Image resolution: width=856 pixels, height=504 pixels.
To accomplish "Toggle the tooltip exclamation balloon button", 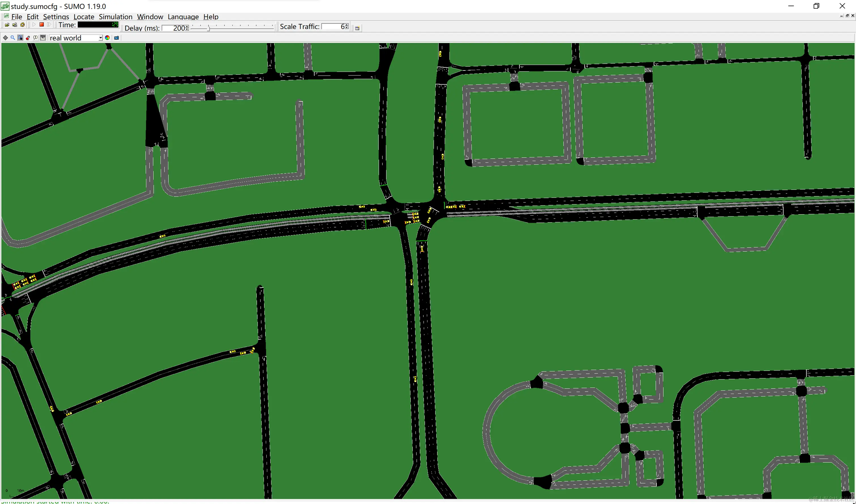I will click(35, 38).
